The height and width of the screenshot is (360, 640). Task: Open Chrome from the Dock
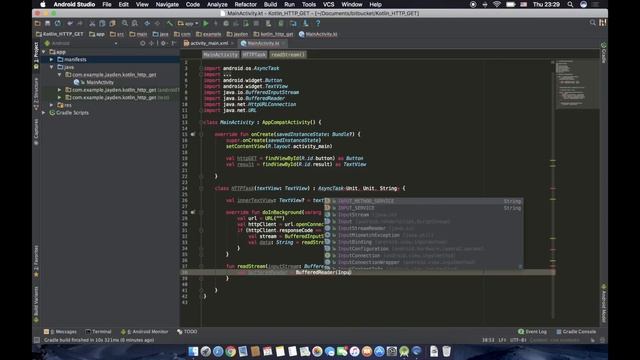tap(231, 351)
